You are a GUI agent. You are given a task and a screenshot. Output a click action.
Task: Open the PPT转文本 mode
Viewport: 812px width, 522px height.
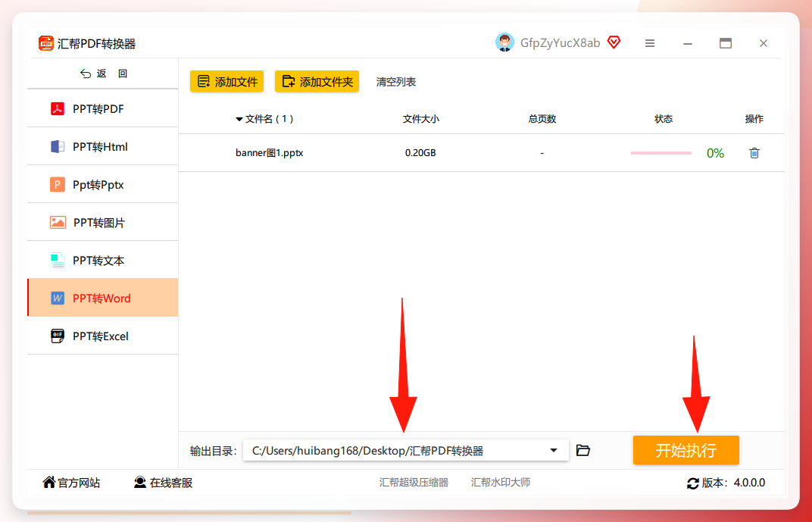(x=102, y=260)
